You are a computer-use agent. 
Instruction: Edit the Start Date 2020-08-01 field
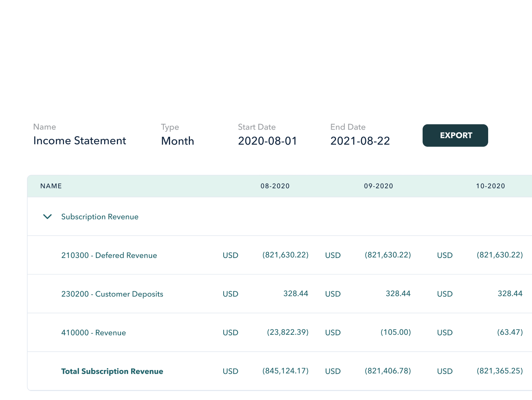click(267, 141)
